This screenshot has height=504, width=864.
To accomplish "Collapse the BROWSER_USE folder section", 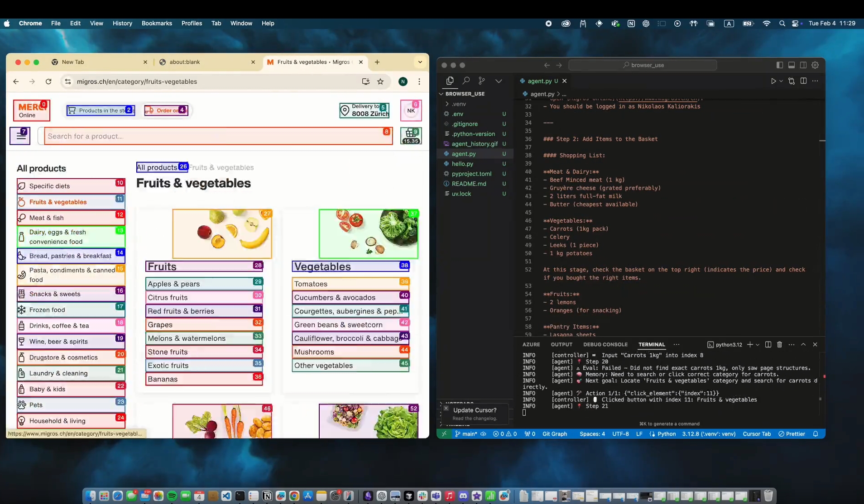I will (x=465, y=94).
